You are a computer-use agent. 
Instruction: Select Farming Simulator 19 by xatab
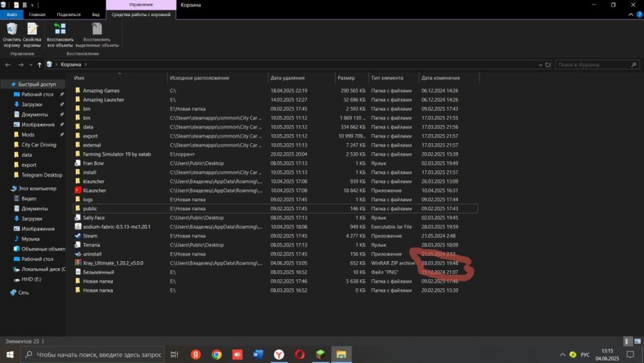[x=117, y=154]
